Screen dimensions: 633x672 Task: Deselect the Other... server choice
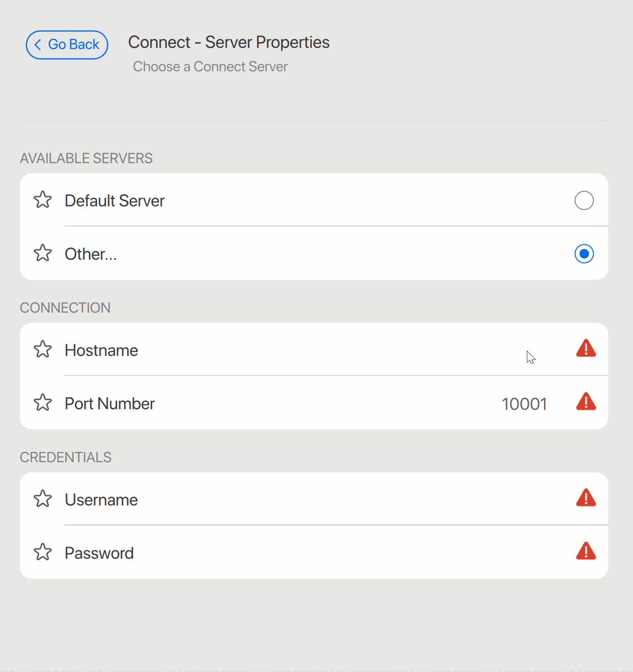tap(584, 253)
